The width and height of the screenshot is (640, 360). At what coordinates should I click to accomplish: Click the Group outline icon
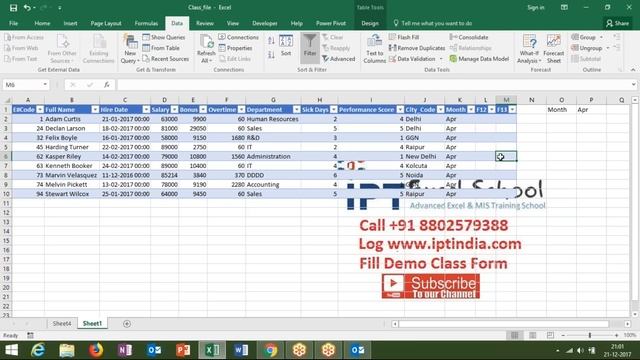pos(575,37)
